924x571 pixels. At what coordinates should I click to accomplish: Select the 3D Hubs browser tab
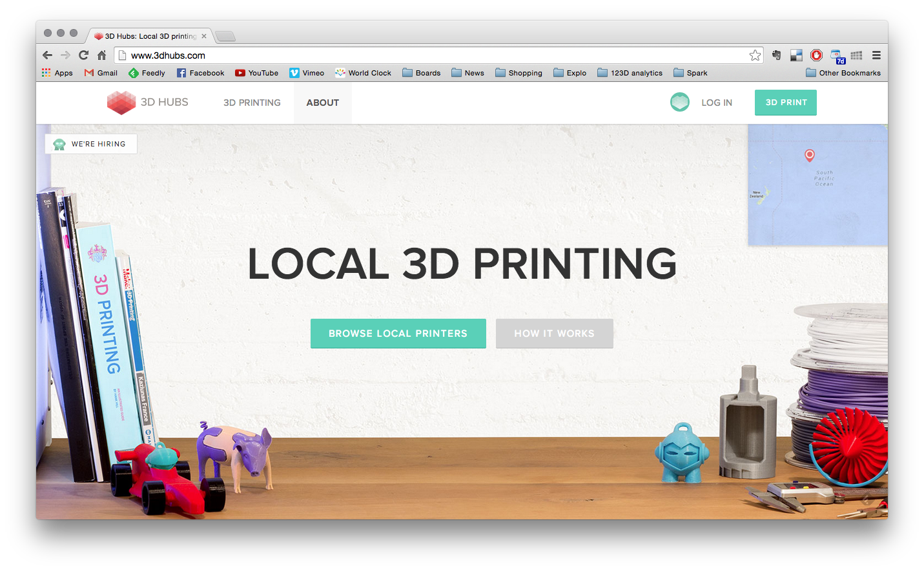click(x=150, y=36)
